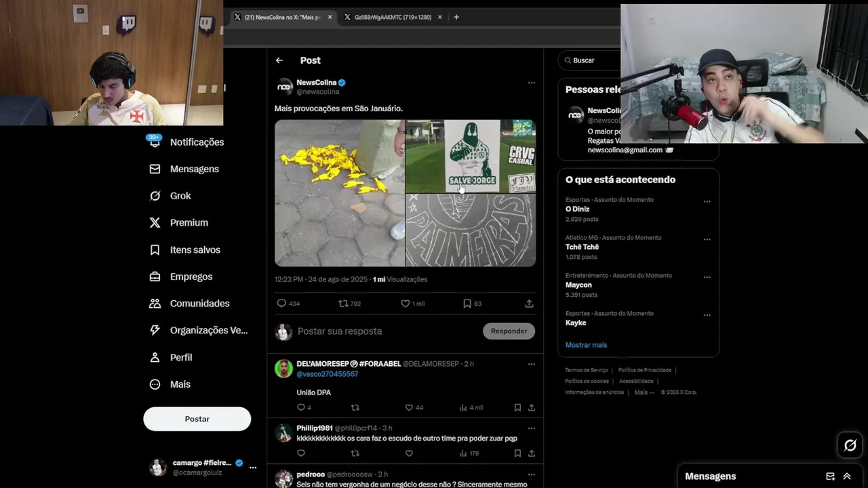Open more options for O Diniz trend
This screenshot has height=488, width=868.
707,201
